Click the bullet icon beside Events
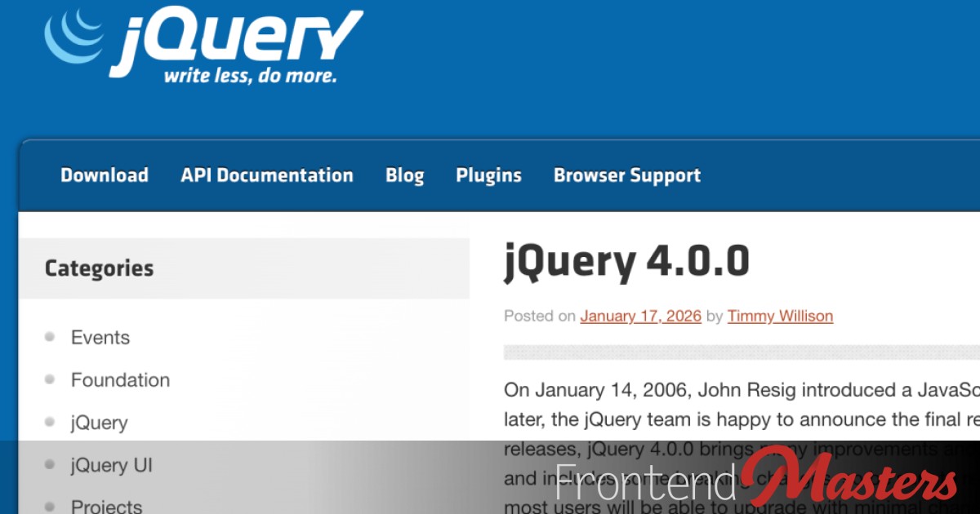Viewport: 980px width, 514px height. (49, 337)
